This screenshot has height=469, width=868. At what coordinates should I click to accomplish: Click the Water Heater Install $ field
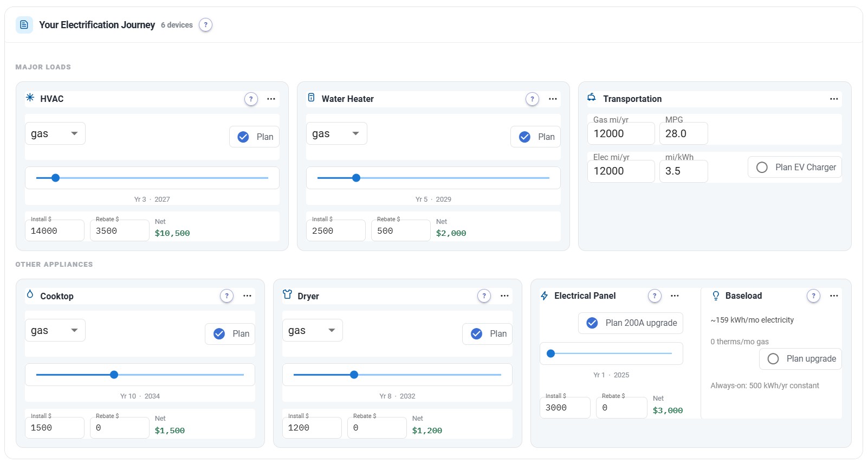click(336, 230)
